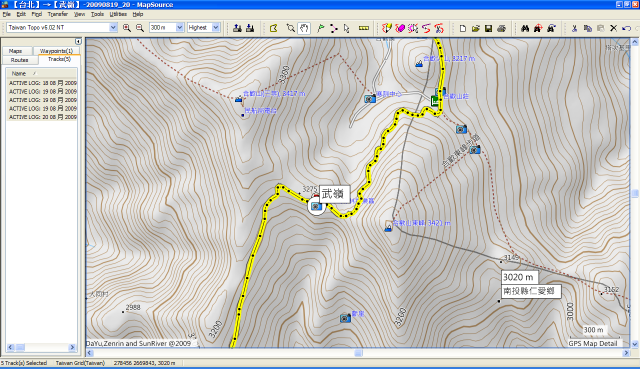Screen dimensions: 640x369
Task: Click the horizontal map scrollbar thumb
Action: [358, 353]
